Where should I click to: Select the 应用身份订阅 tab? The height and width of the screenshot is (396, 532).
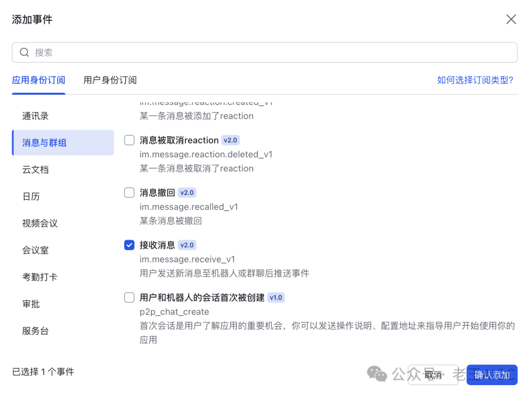coord(38,80)
